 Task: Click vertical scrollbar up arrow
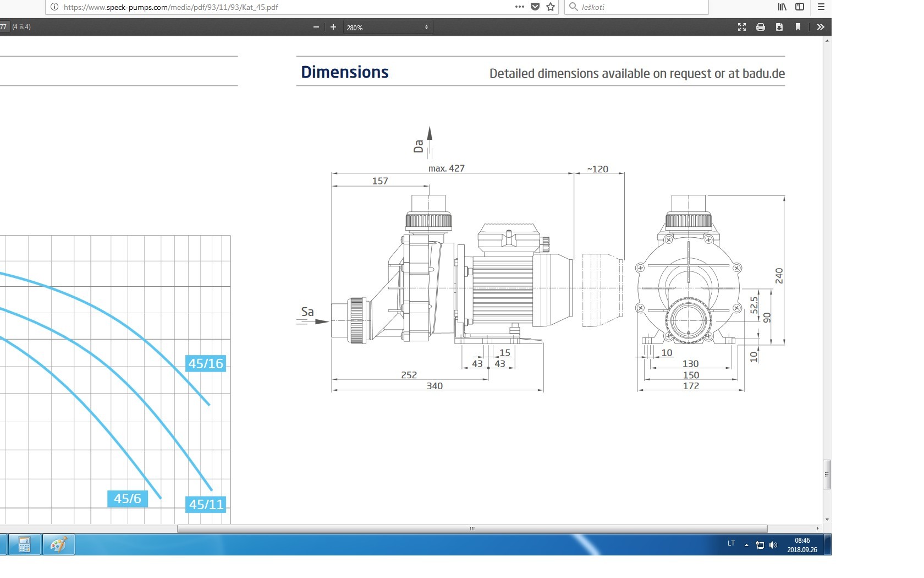tap(827, 41)
